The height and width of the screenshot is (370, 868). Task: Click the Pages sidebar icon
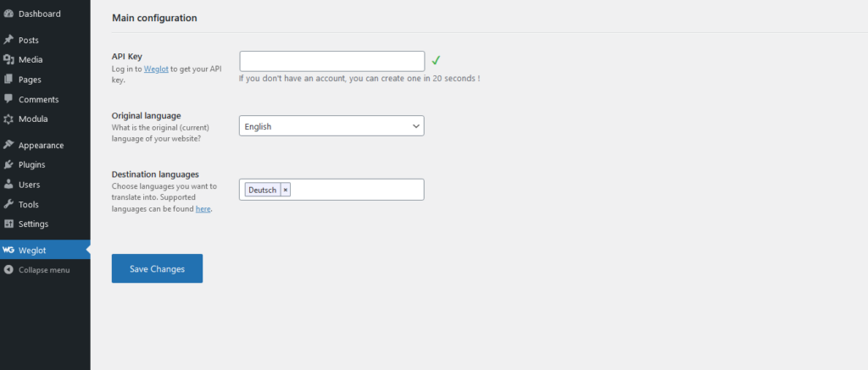[8, 80]
